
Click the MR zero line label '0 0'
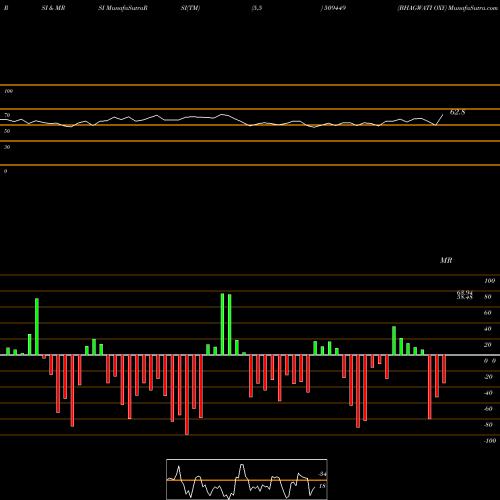[x=490, y=361]
